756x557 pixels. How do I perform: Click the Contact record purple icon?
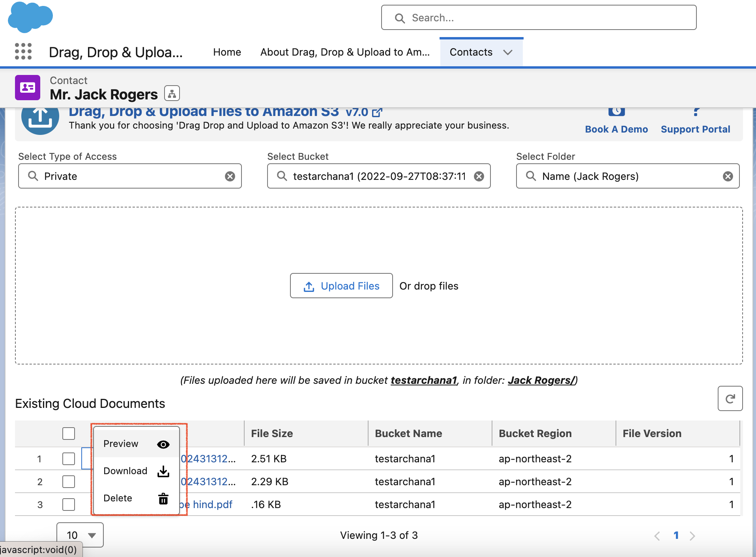(28, 87)
